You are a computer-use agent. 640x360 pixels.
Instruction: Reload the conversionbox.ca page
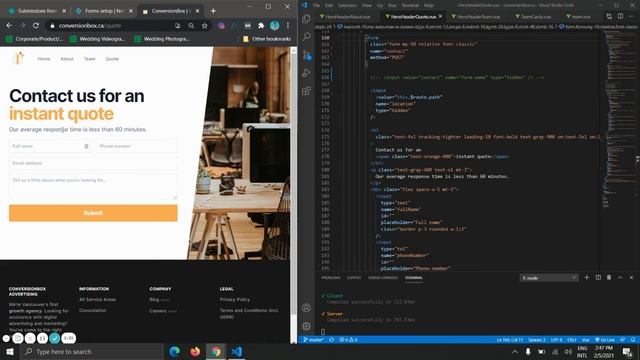point(36,26)
